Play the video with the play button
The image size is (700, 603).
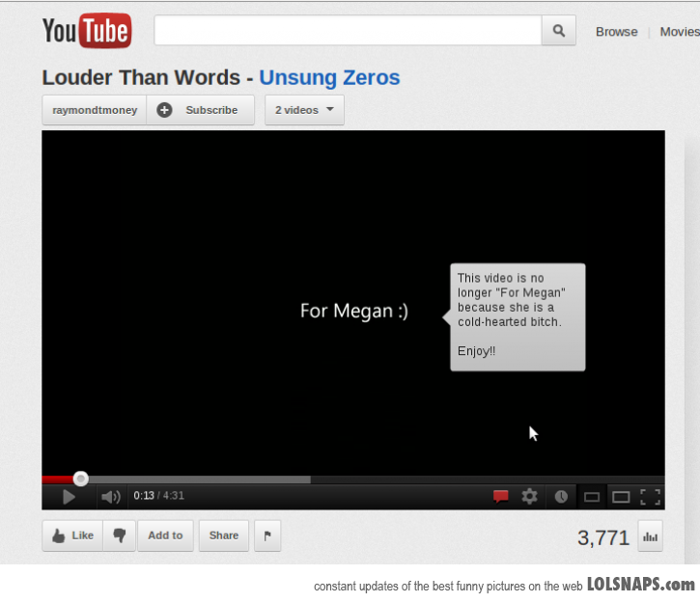coord(69,497)
